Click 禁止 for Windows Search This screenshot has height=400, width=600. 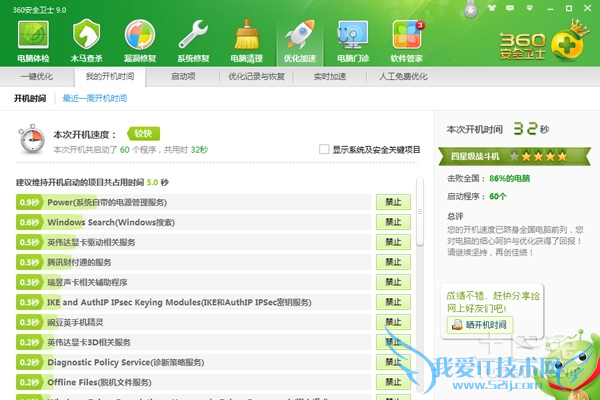pyautogui.click(x=393, y=222)
